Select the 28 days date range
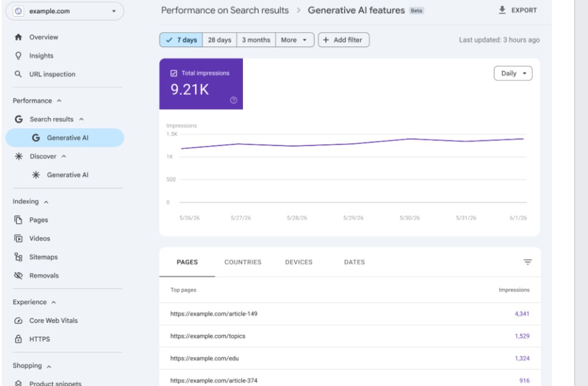The height and width of the screenshot is (386, 588). coord(219,40)
